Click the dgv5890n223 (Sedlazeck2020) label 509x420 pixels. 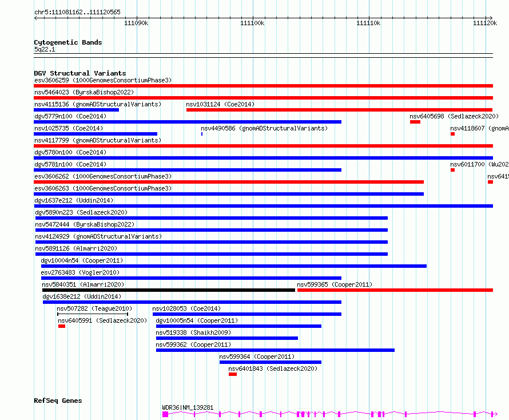coord(81,212)
